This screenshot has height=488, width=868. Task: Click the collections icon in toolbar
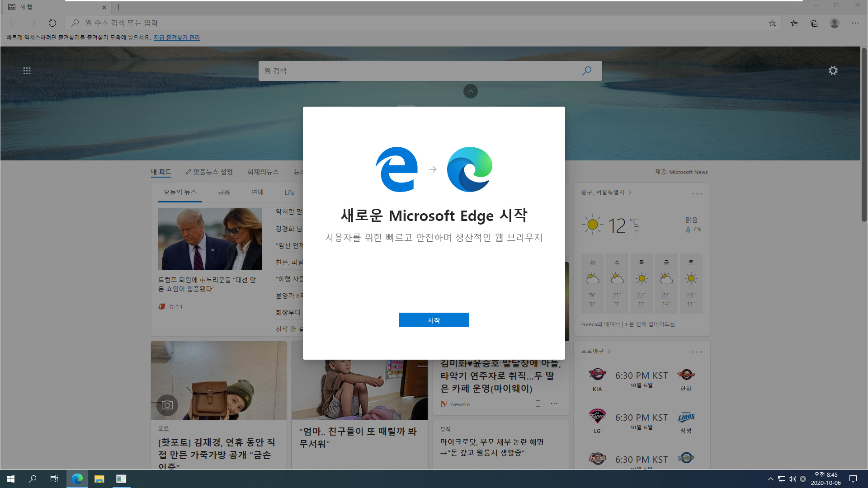[814, 23]
